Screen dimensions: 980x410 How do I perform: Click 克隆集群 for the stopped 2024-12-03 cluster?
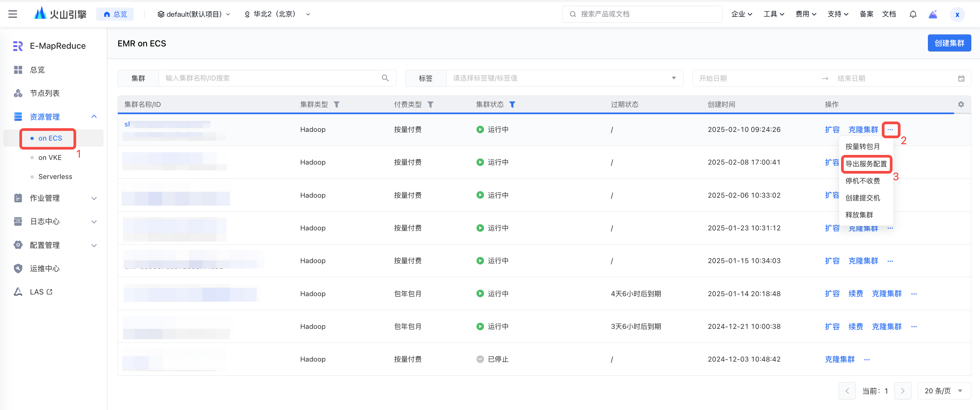(x=839, y=359)
